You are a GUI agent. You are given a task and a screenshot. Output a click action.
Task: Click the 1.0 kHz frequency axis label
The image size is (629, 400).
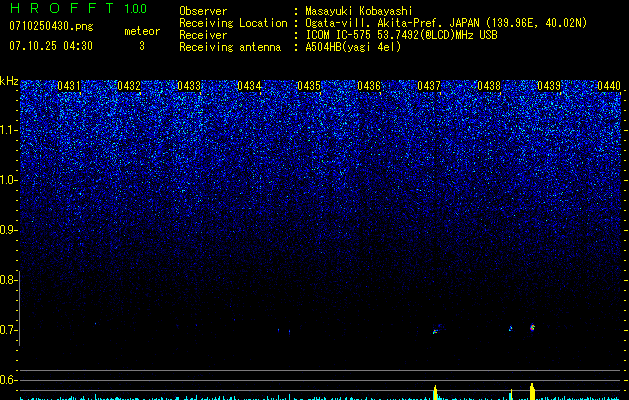8,181
